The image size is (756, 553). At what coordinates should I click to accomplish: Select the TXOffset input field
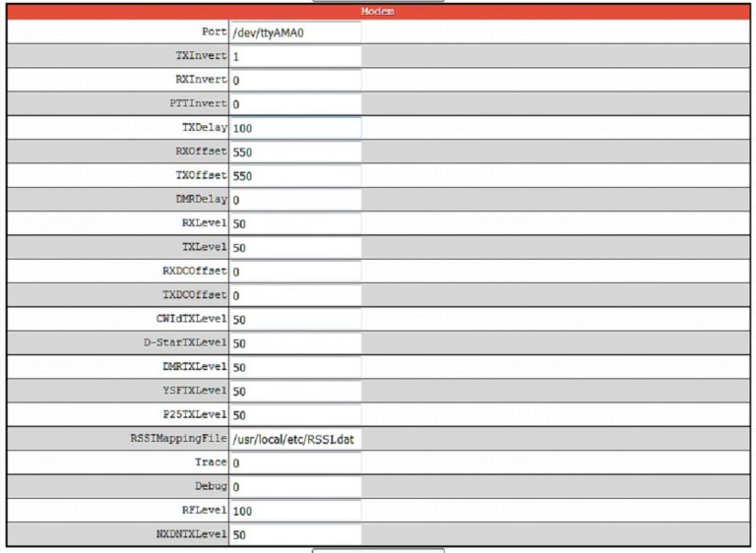(295, 176)
